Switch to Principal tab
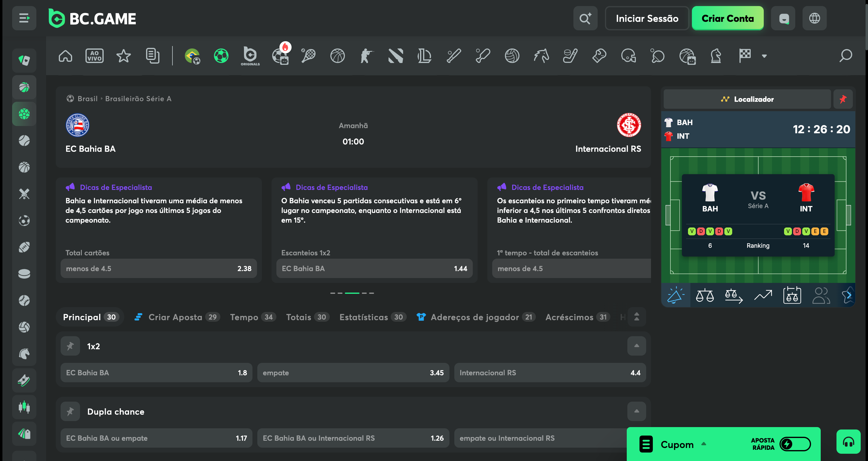868x461 pixels. [90, 317]
